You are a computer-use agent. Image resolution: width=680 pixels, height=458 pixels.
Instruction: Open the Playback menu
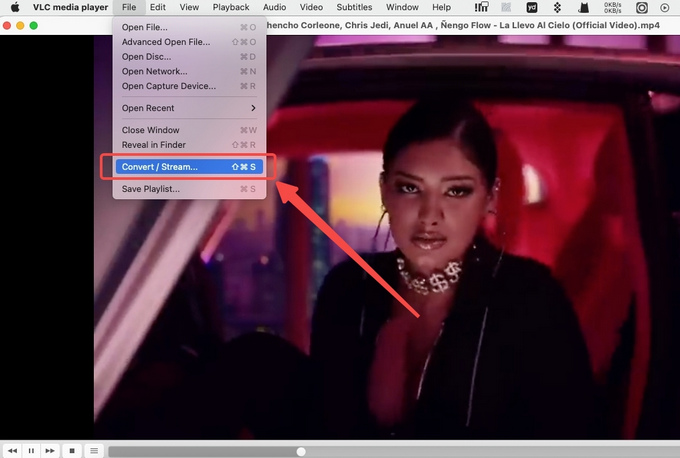[x=231, y=7]
